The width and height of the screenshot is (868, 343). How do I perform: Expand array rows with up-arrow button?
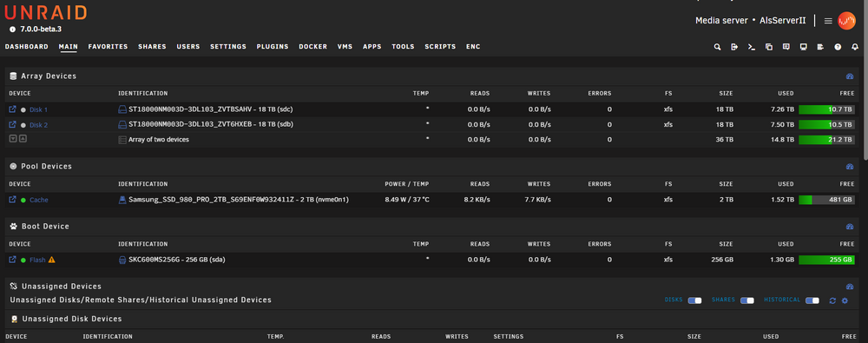[x=23, y=139]
